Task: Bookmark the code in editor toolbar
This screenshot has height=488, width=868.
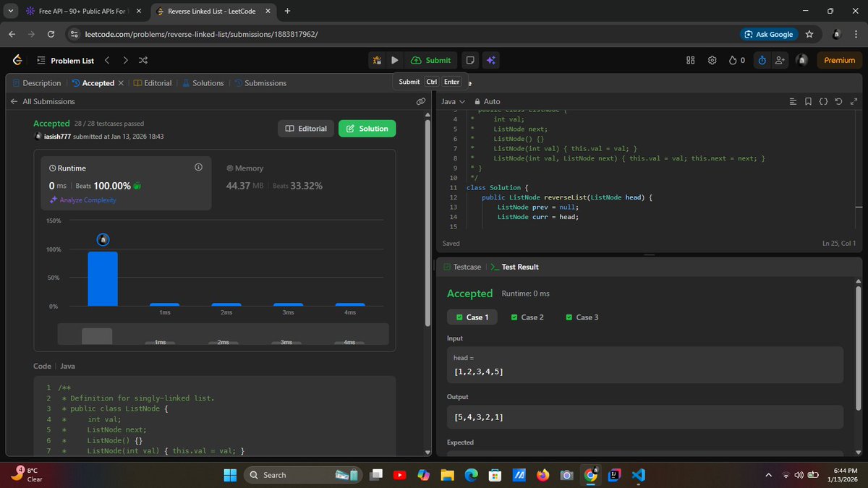Action: click(x=808, y=102)
